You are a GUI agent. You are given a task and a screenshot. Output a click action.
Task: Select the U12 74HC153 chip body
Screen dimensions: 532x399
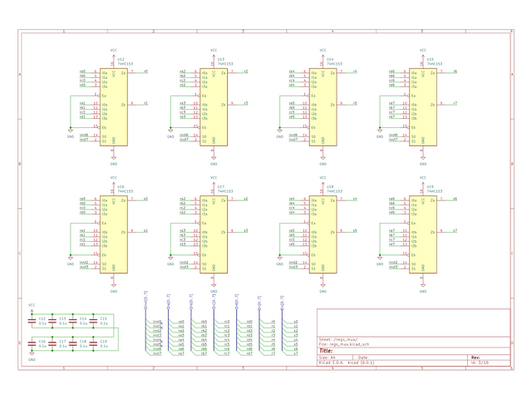[x=114, y=106]
